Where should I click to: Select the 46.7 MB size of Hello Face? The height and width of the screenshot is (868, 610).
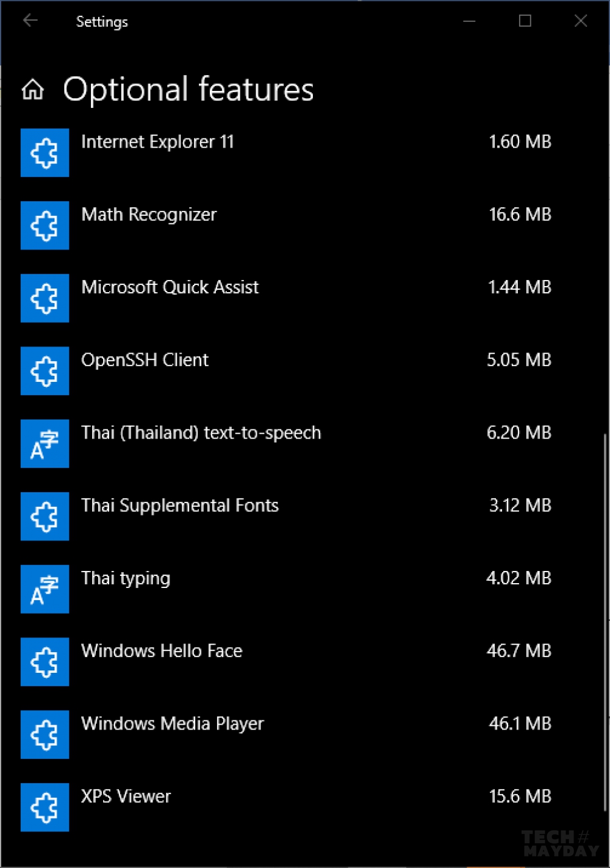coord(519,651)
